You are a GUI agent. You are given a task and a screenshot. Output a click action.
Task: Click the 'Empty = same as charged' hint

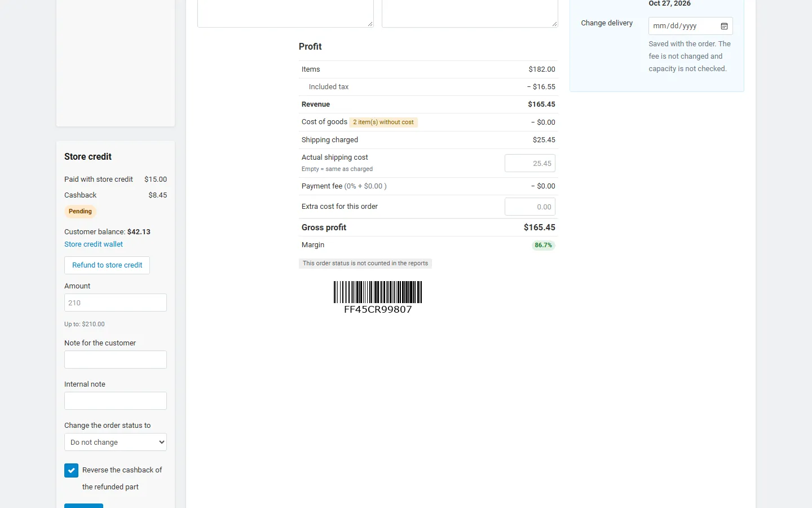[337, 169]
